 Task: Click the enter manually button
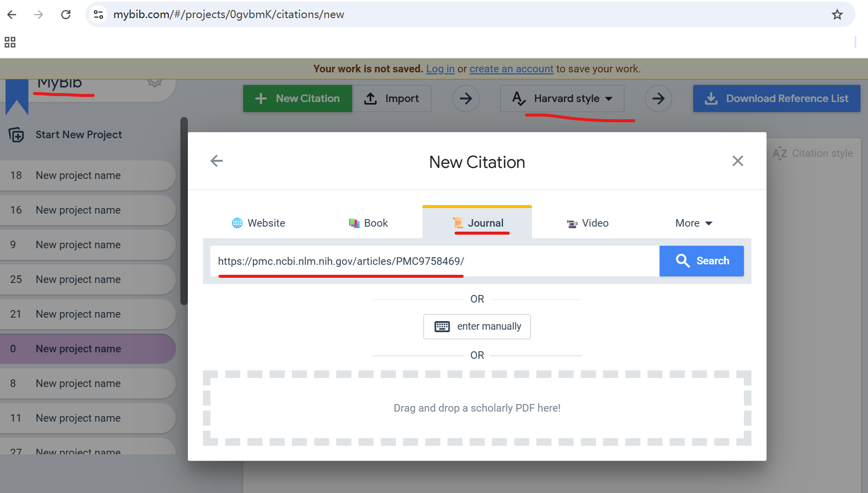click(477, 327)
